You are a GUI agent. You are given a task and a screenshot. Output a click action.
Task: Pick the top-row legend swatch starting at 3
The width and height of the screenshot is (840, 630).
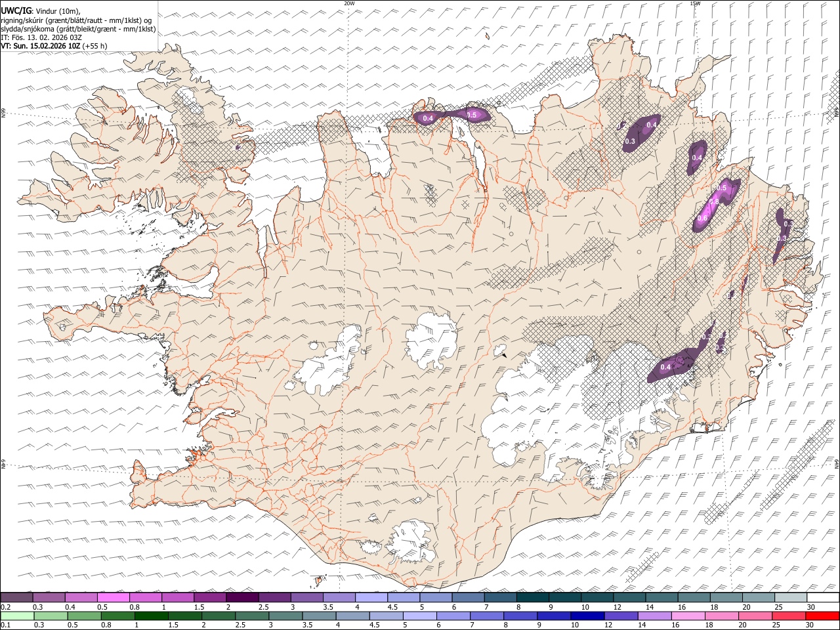[x=306, y=597]
